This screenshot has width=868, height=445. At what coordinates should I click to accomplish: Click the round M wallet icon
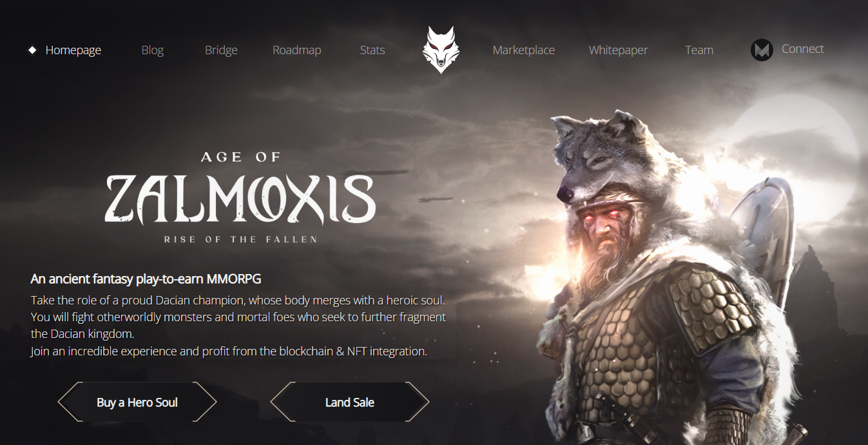point(762,50)
